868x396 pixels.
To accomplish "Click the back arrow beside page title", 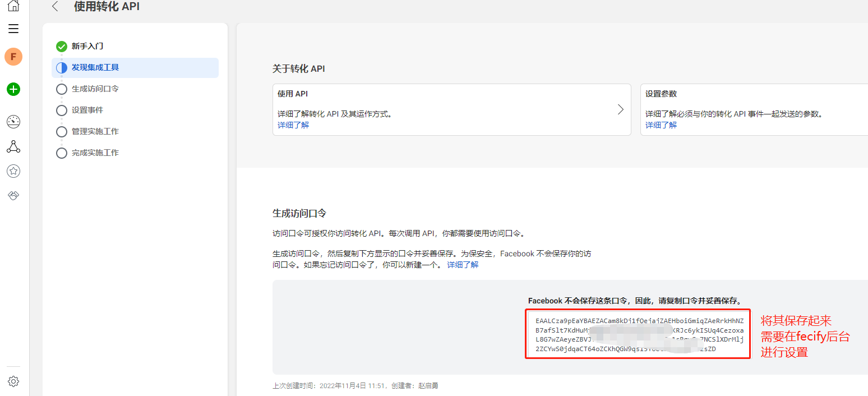I will (x=54, y=7).
